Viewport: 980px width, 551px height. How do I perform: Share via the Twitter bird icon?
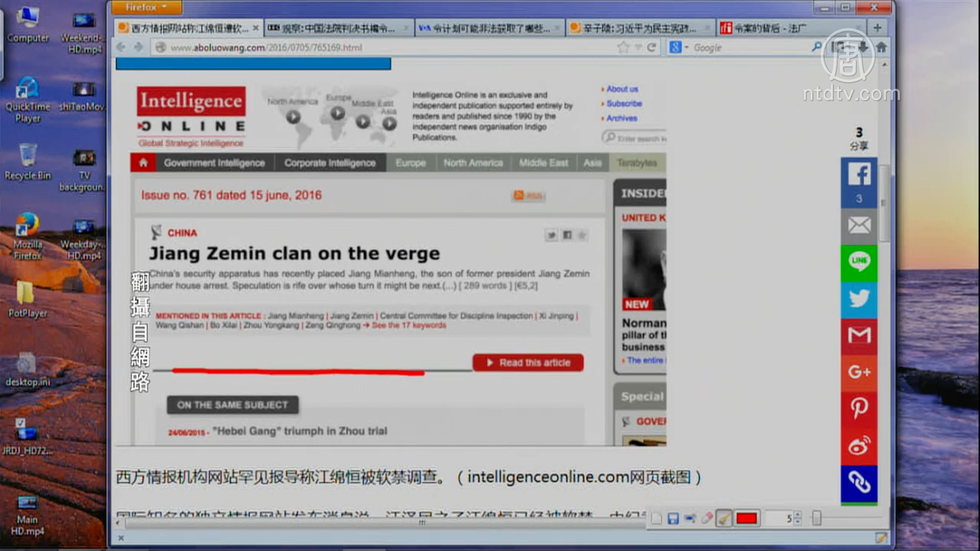coord(859,299)
